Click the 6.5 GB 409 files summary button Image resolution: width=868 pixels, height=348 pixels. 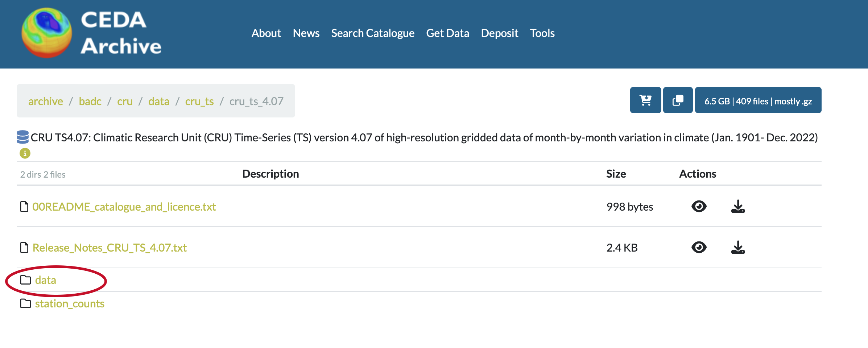[758, 101]
